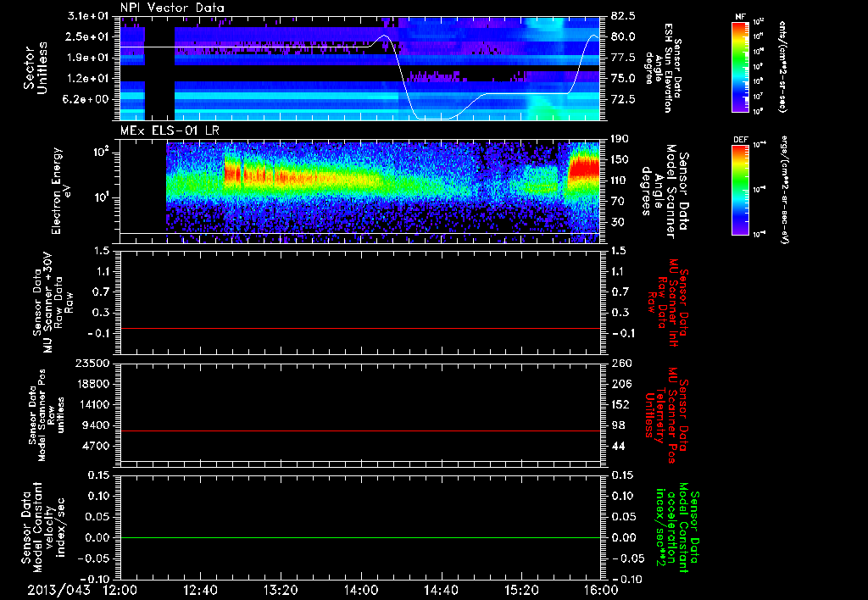Click the '3.1e+01' sector tick label

tap(90, 16)
